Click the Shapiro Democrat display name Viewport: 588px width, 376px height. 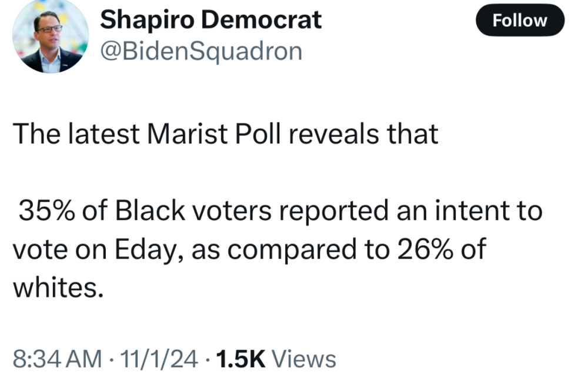(211, 20)
